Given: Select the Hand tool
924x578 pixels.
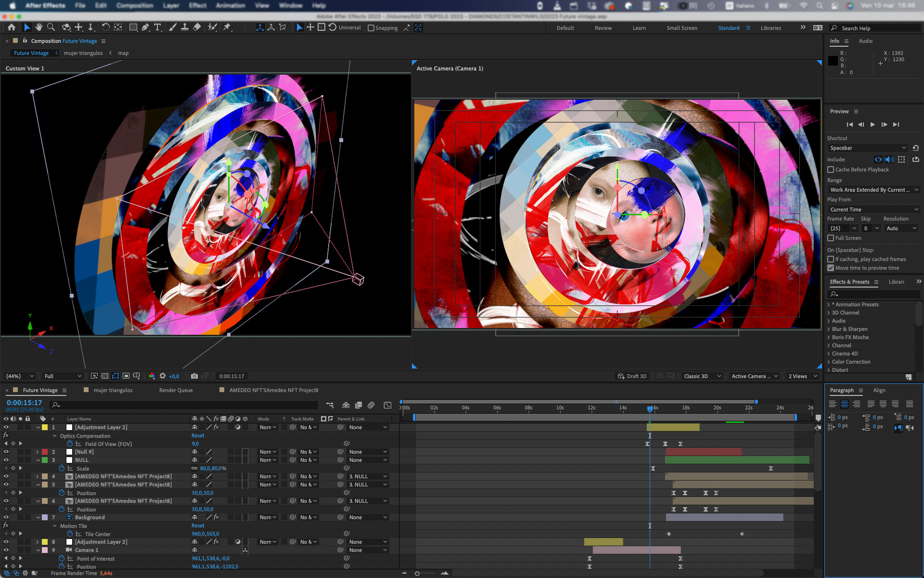Looking at the screenshot, I should (39, 27).
